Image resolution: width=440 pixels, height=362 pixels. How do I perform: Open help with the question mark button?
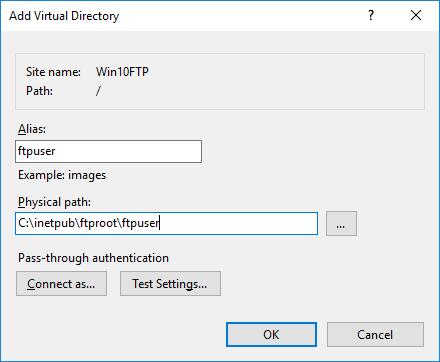click(371, 15)
